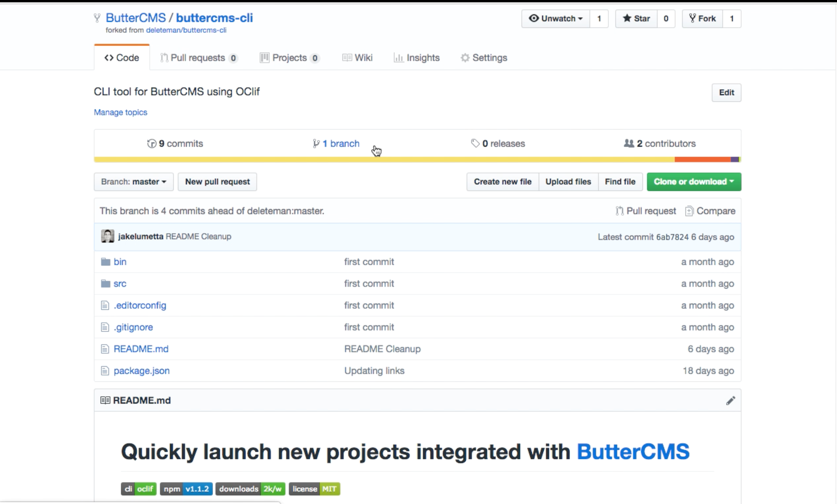Open the Projects tab
Viewport: 837px width, 504px height.
[289, 57]
